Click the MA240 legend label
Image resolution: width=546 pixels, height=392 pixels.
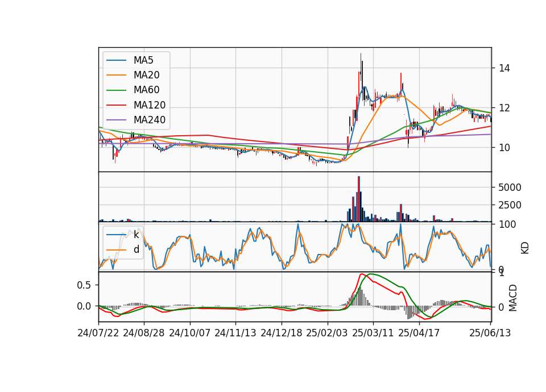[x=150, y=120]
